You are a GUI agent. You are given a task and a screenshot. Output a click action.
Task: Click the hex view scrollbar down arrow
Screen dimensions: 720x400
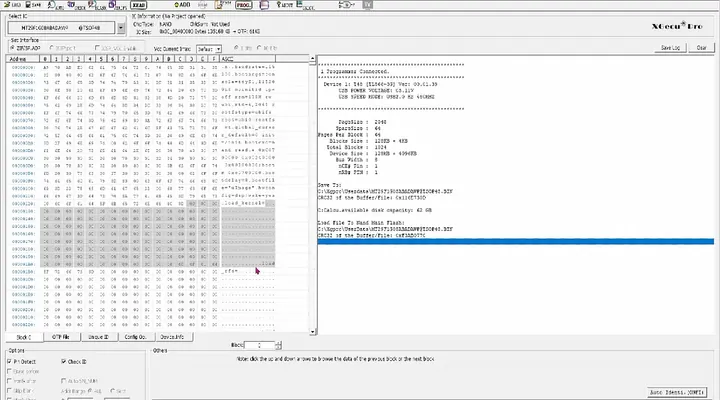[313, 332]
